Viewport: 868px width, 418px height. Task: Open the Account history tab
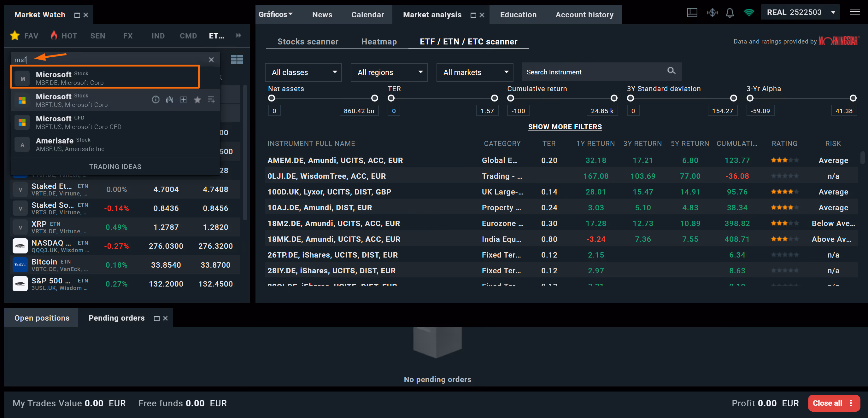(584, 15)
